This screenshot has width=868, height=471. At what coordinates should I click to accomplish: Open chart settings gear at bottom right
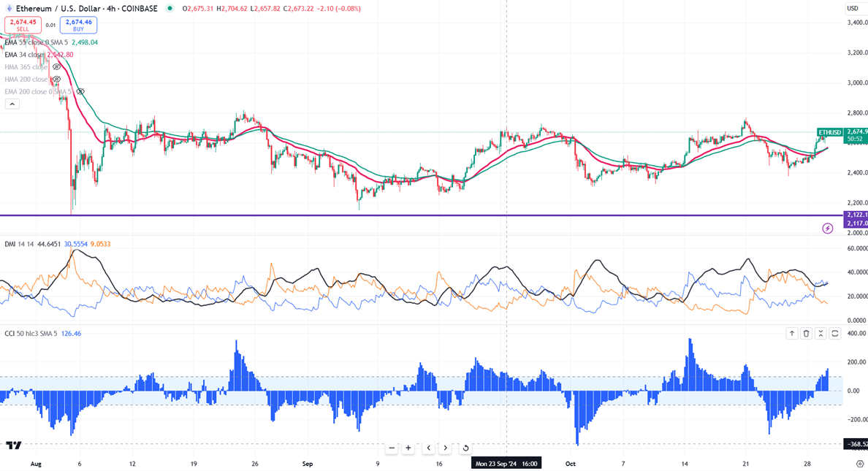[x=860, y=464]
